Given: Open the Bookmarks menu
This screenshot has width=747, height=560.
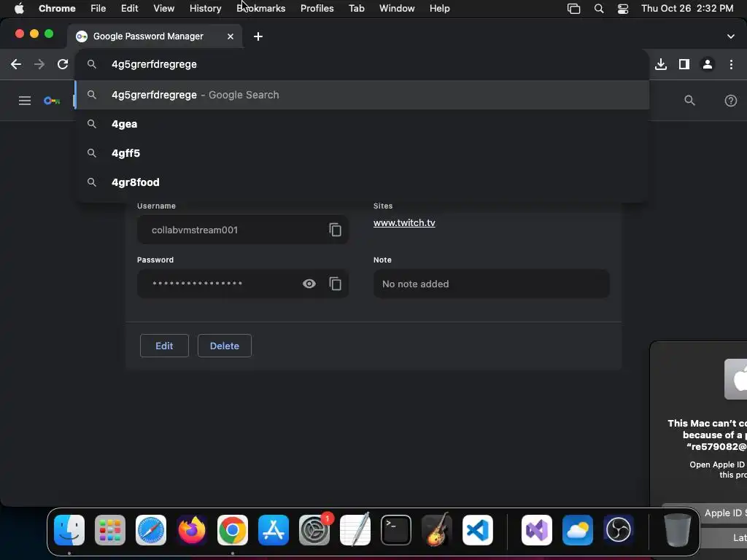Looking at the screenshot, I should (261, 8).
